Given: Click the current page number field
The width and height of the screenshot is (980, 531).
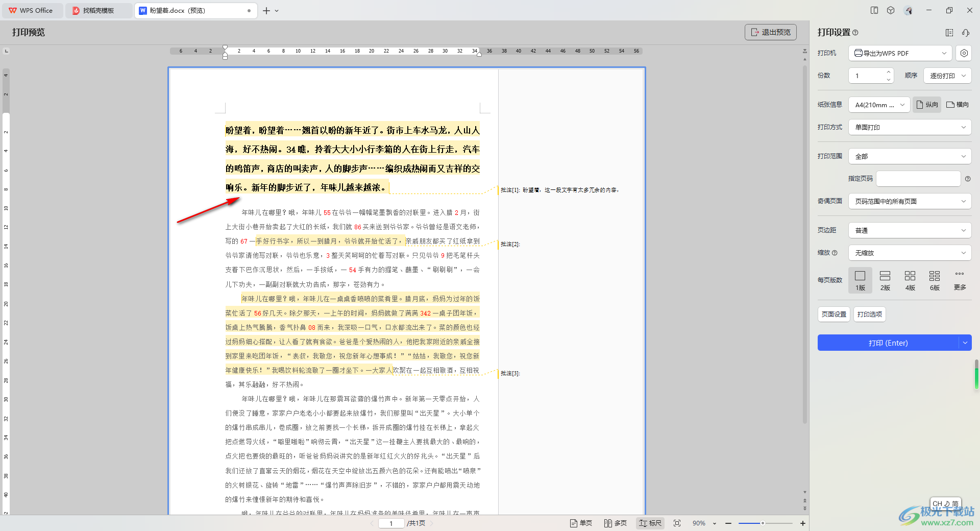Looking at the screenshot, I should click(391, 523).
